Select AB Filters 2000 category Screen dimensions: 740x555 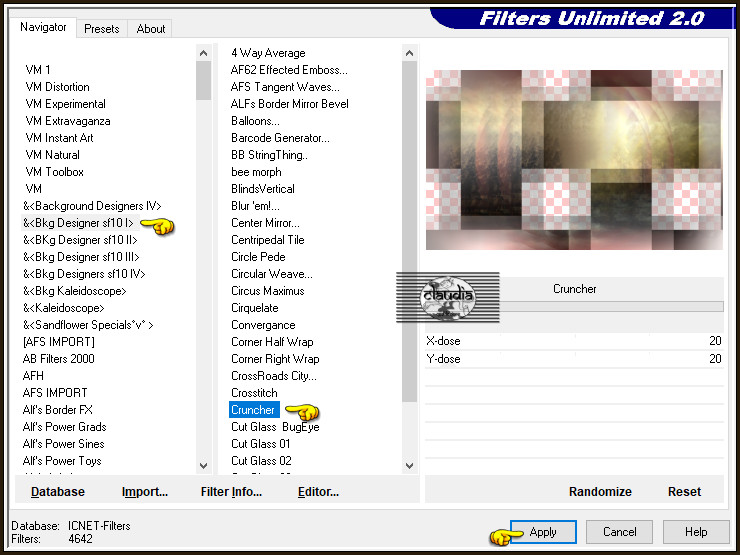[x=59, y=359]
